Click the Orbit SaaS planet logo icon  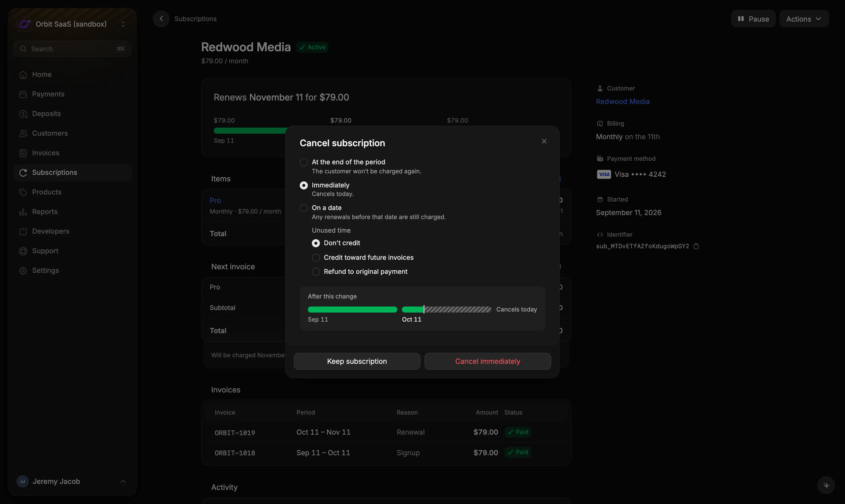[x=24, y=24]
